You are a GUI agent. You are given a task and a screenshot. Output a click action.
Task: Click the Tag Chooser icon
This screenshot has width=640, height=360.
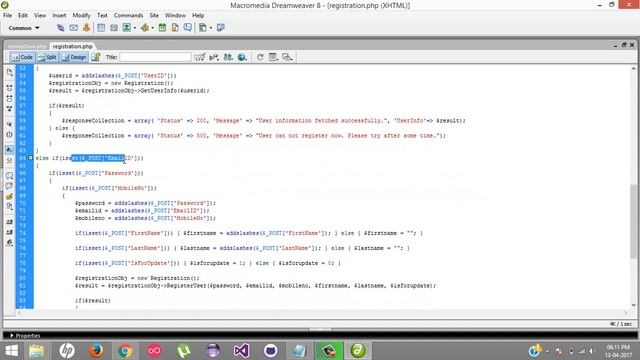[x=220, y=28]
